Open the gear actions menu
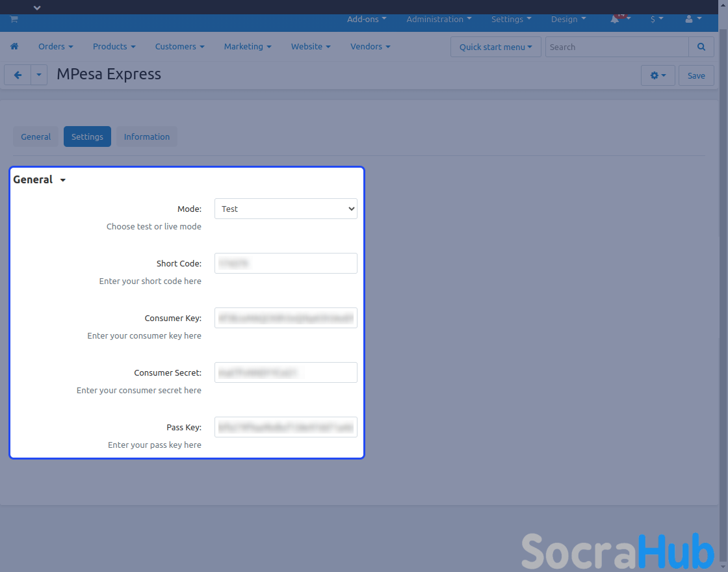 point(658,75)
